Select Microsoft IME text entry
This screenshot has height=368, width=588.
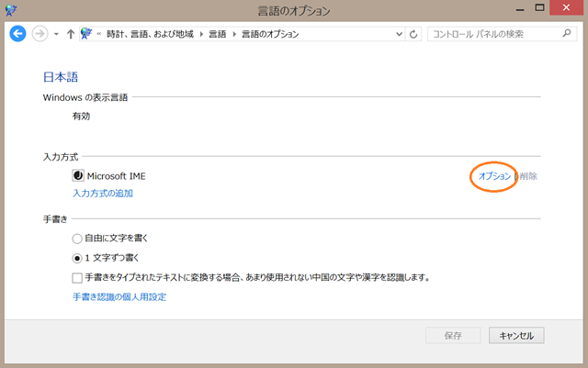(117, 176)
